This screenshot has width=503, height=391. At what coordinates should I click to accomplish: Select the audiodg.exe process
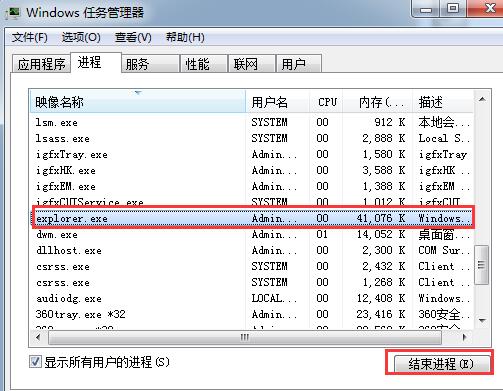(252, 298)
